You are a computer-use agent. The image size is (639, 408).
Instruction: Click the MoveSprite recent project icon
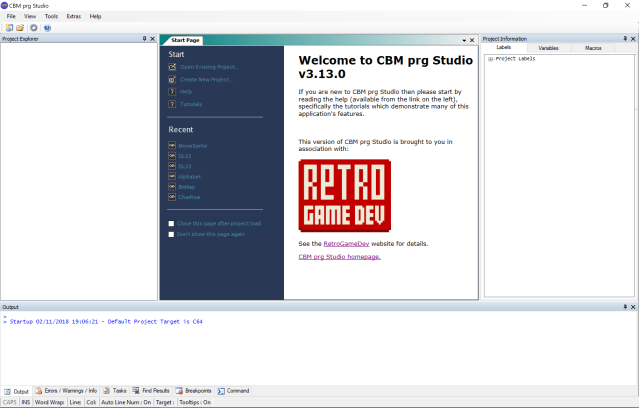click(x=172, y=145)
